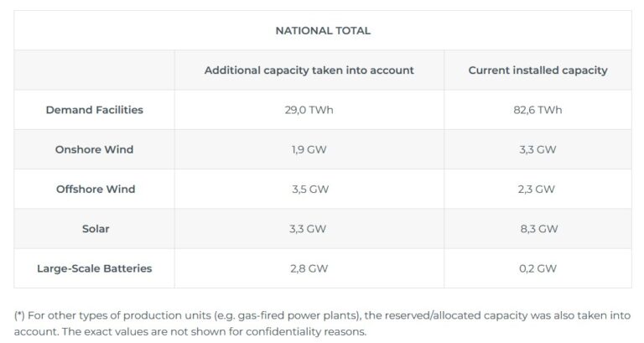Click the Demand Facilities row label
This screenshot has width=644, height=343.
(95, 110)
